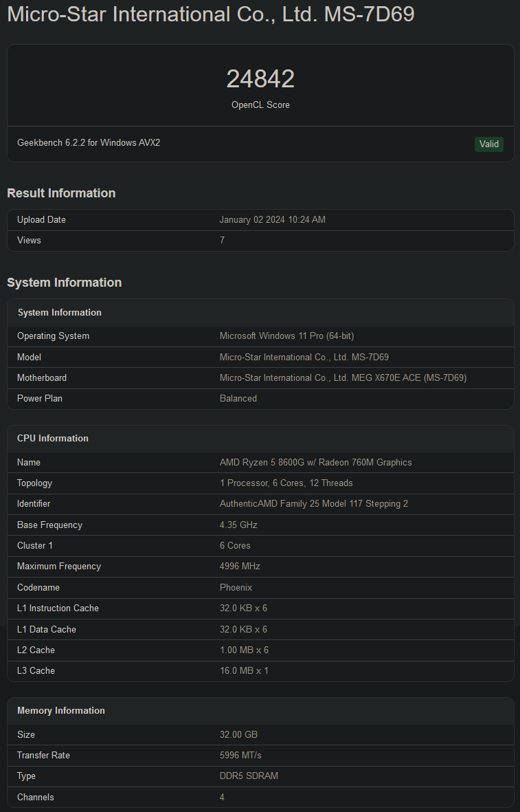
Task: Click the Valid badge
Action: click(x=488, y=144)
